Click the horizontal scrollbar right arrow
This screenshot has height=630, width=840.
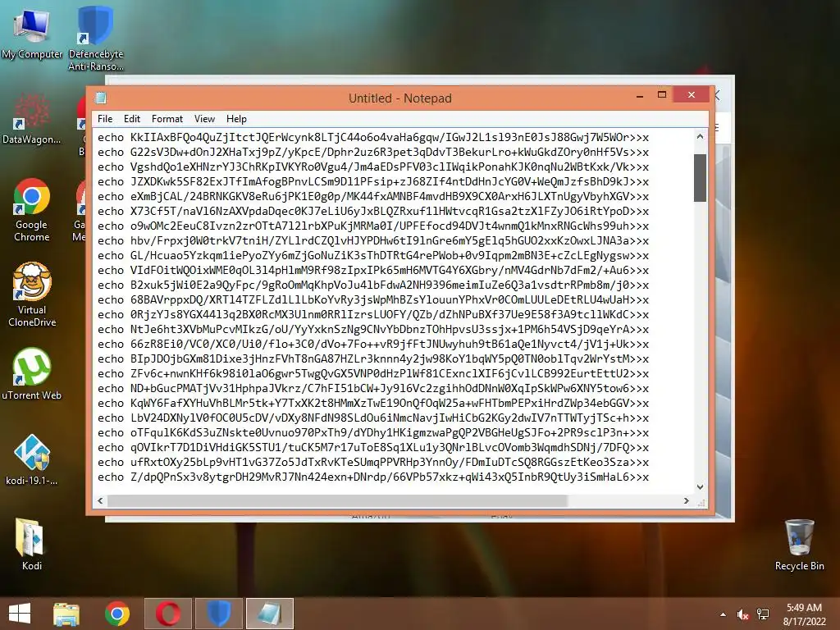point(687,501)
